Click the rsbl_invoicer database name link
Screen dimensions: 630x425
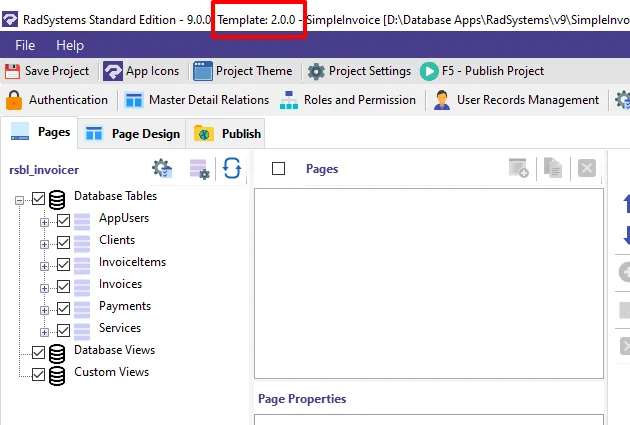coord(44,170)
